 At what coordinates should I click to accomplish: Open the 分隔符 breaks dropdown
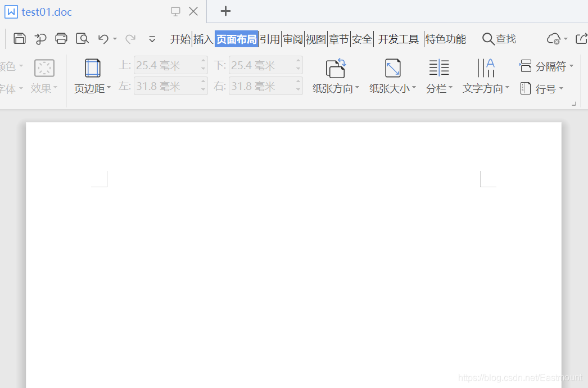pos(547,66)
